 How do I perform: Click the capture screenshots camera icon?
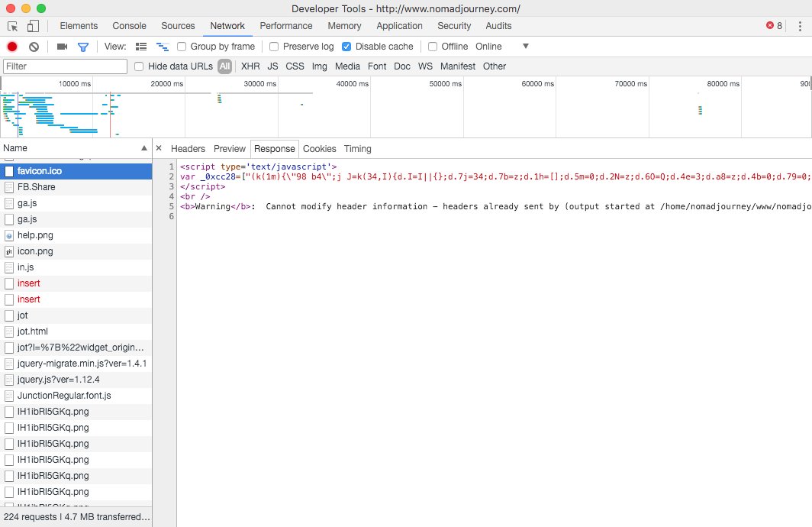(63, 47)
